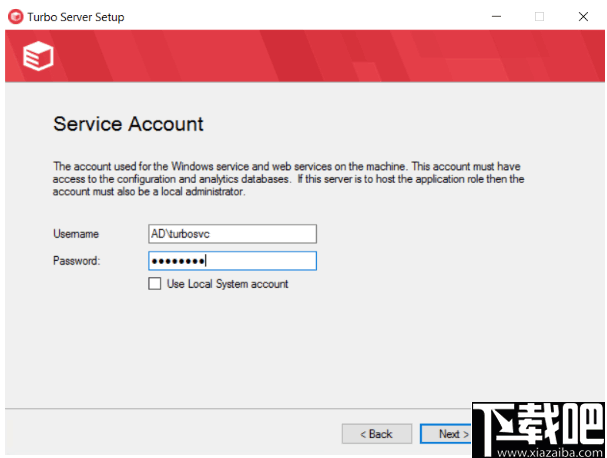Click the "Use Local System account" label text

(x=227, y=284)
